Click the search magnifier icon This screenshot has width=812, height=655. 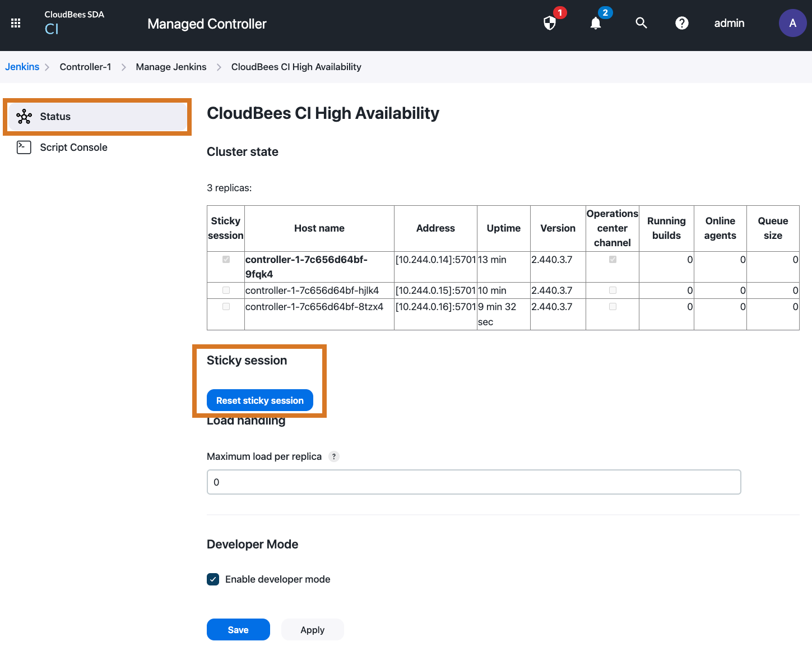[641, 23]
